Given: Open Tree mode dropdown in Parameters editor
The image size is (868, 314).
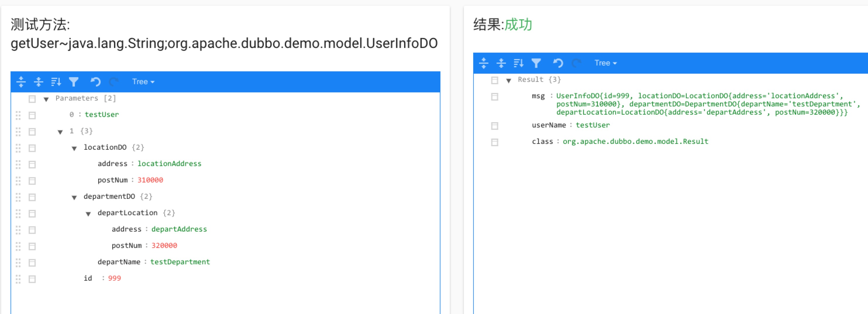Looking at the screenshot, I should coord(143,82).
